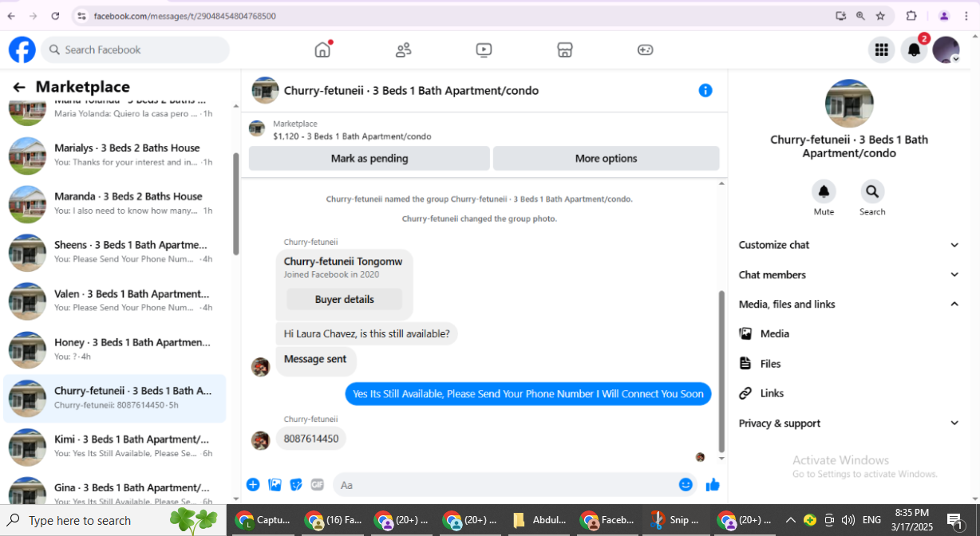
Task: Expand the Chat members section
Action: (x=849, y=274)
